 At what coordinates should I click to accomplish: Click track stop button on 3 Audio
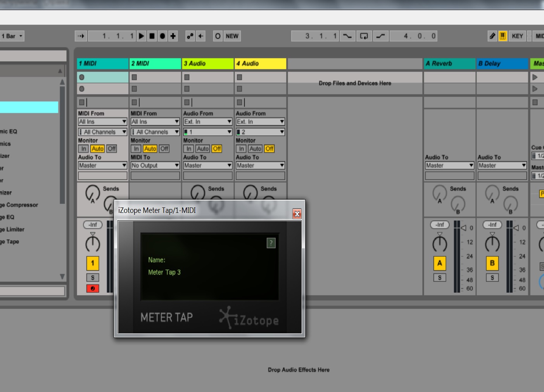coord(187,102)
